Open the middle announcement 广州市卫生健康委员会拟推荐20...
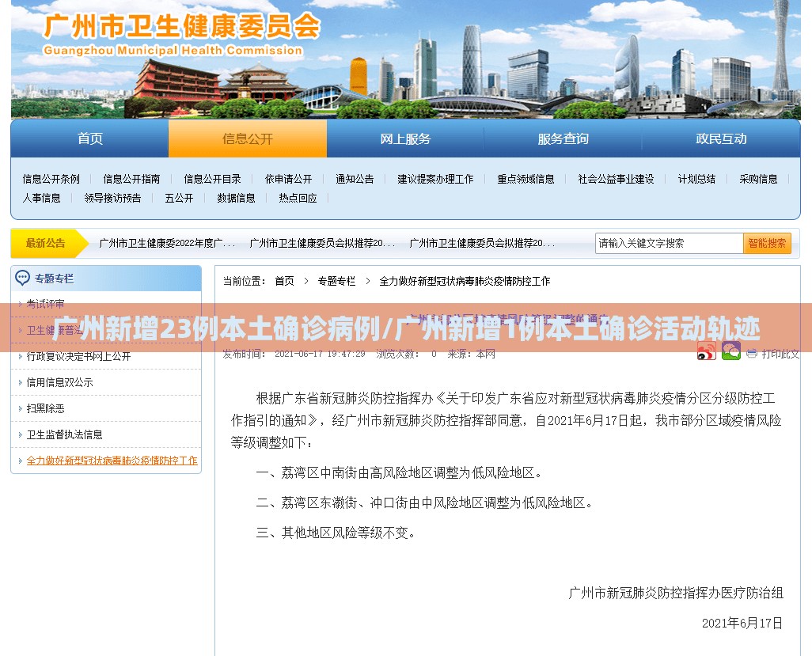This screenshot has width=812, height=656. point(322,244)
